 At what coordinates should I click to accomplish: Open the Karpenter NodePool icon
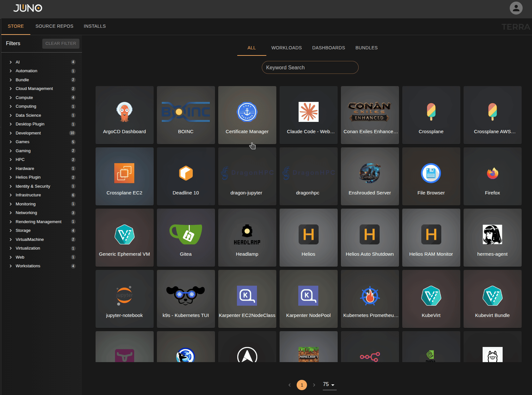[308, 296]
